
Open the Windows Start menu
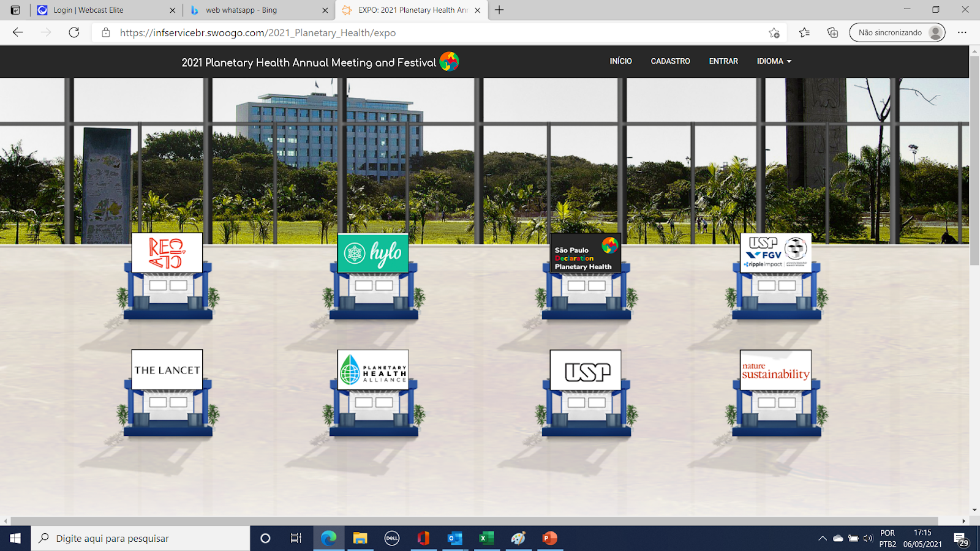pyautogui.click(x=15, y=538)
